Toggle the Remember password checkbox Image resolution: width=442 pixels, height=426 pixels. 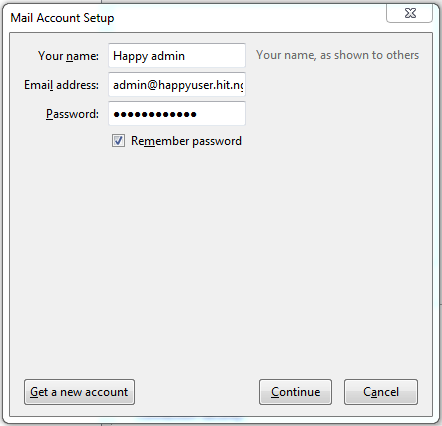tap(118, 141)
